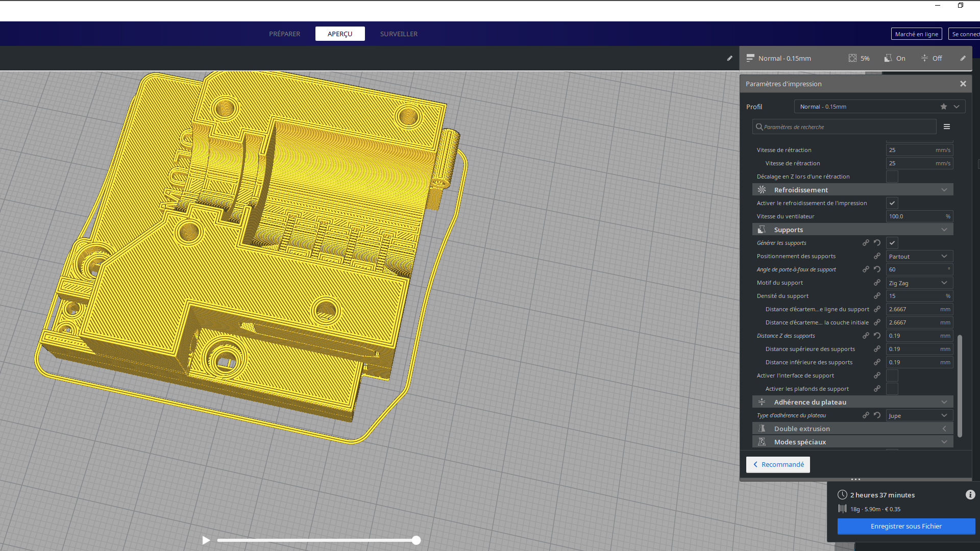
Task: Switch to the SURVEILLER tab
Action: pyautogui.click(x=399, y=34)
